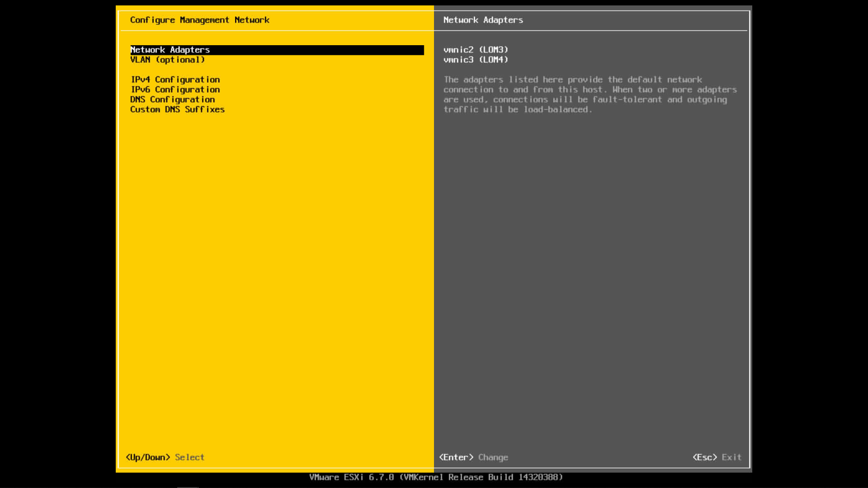
Task: Select the Network Adapters menu entry
Action: point(170,50)
